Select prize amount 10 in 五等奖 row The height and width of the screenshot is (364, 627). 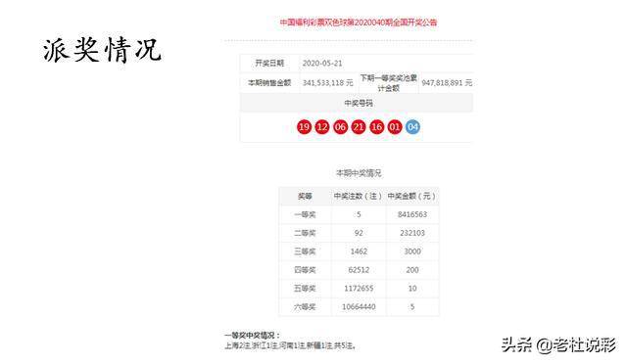coord(412,289)
